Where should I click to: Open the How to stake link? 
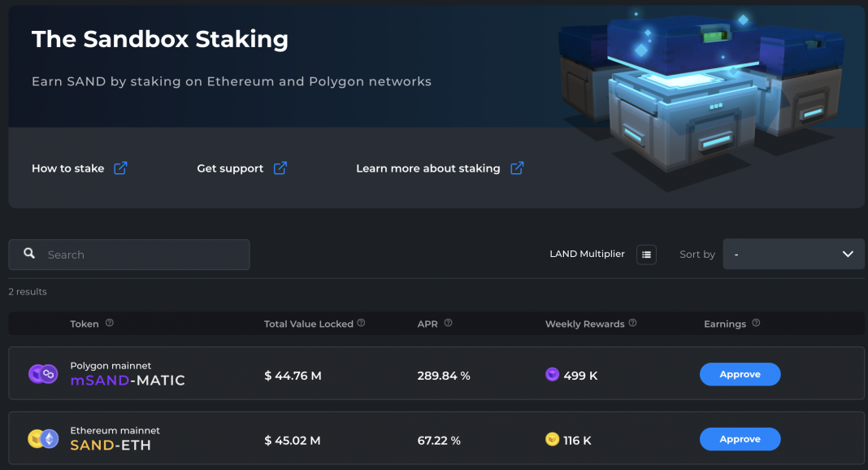coord(68,168)
